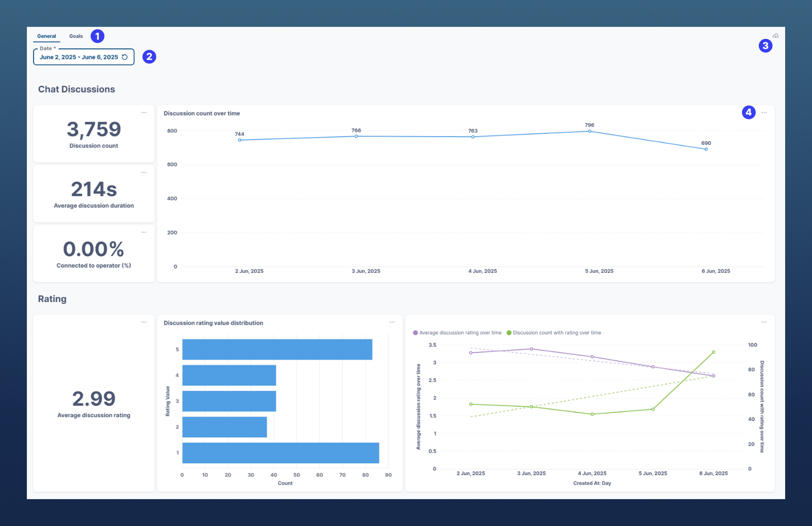The height and width of the screenshot is (526, 812).
Task: Open options menu on the Discussion count card
Action: click(x=144, y=112)
